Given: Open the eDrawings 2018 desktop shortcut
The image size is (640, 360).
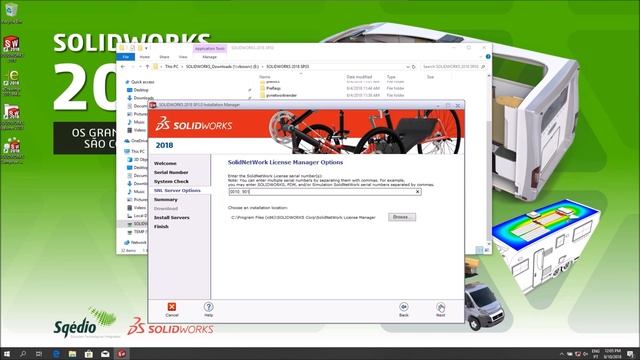Looking at the screenshot, I should point(12,83).
